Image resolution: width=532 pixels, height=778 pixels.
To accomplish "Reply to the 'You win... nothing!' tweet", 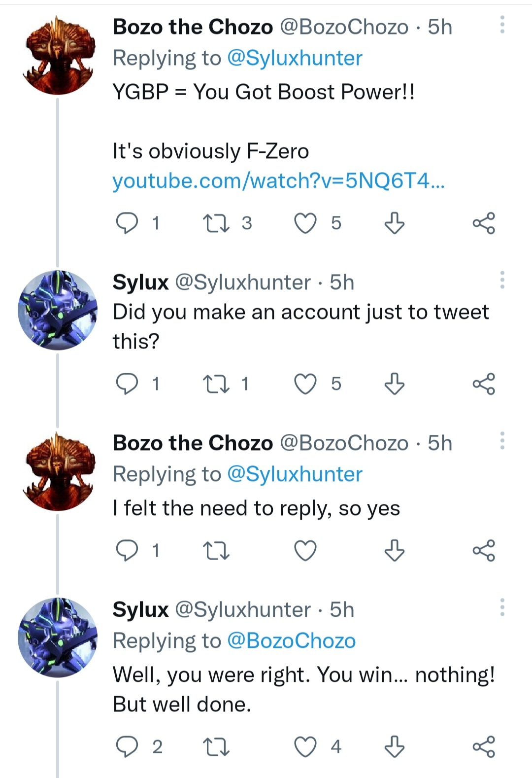I will (x=127, y=747).
